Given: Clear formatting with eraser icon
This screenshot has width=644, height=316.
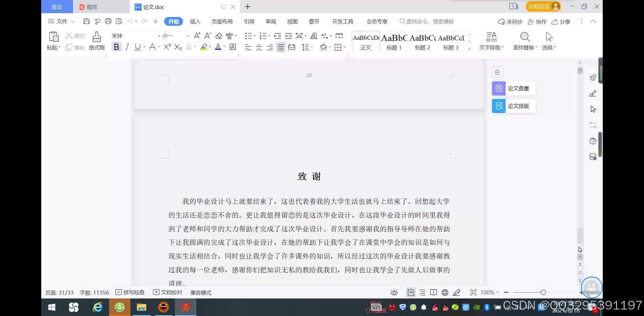Looking at the screenshot, I should (x=219, y=36).
